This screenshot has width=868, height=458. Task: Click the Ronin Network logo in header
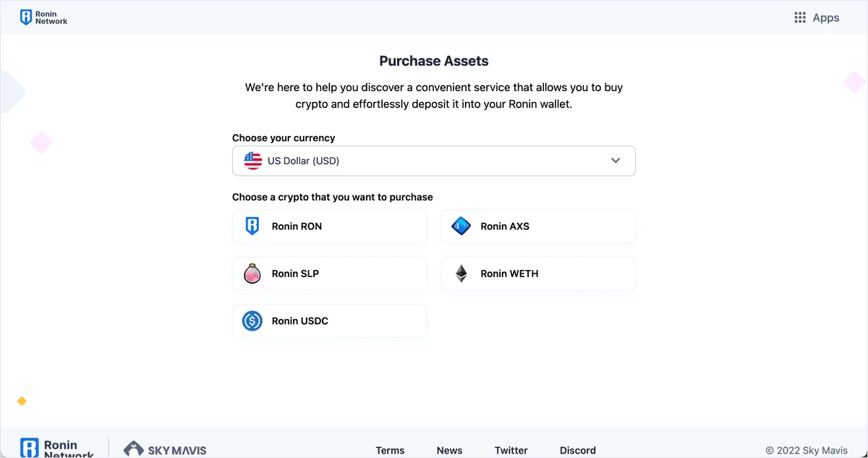pos(43,18)
